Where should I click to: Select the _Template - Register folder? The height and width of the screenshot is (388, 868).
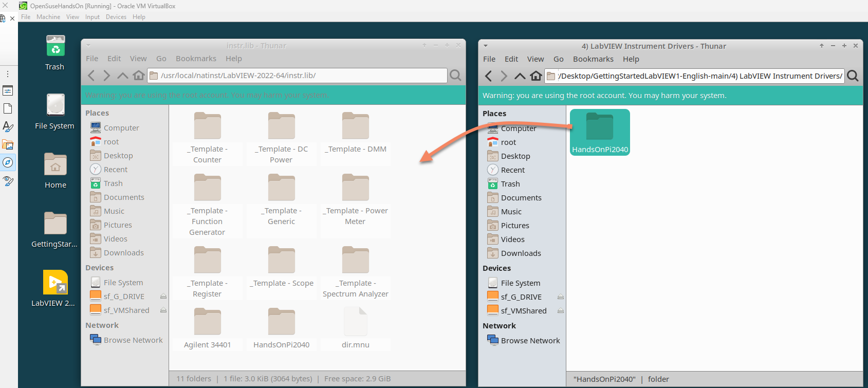click(208, 272)
